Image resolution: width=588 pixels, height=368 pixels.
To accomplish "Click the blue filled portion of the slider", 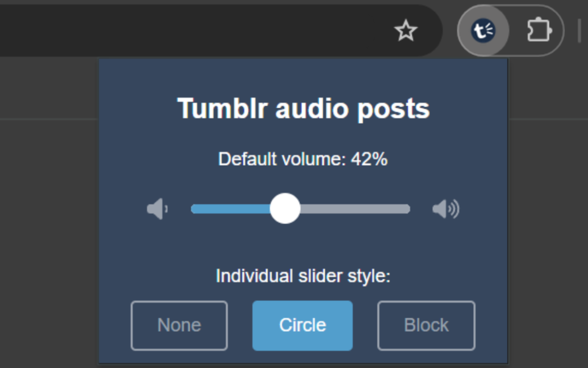I will (x=230, y=209).
